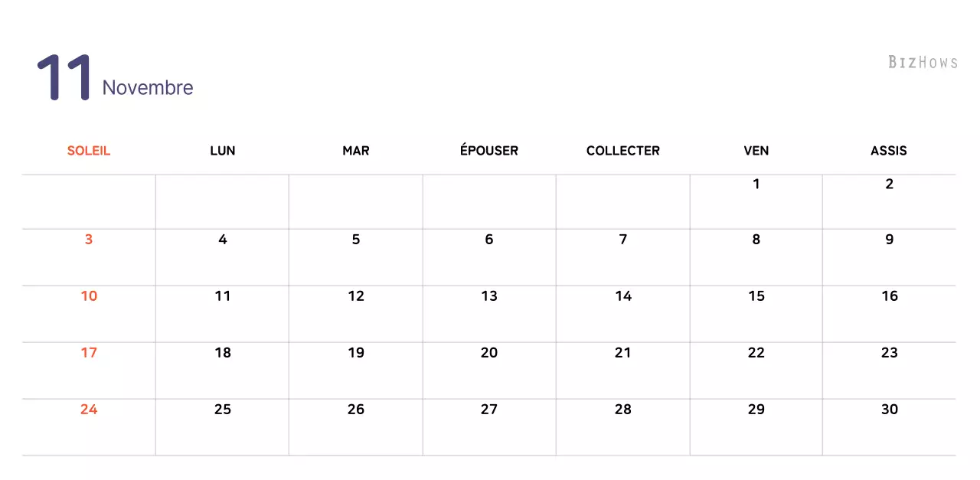
Task: Select the LUN column header
Action: tap(222, 151)
